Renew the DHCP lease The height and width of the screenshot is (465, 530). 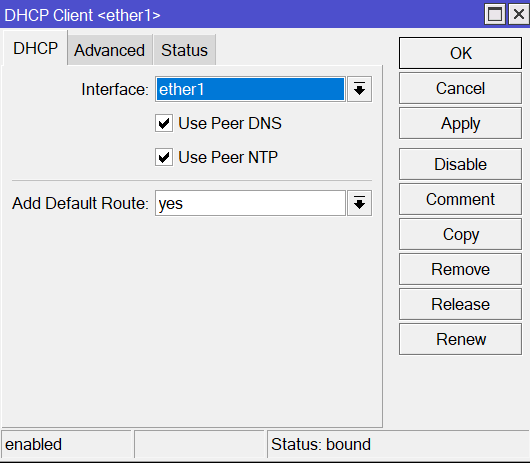click(x=460, y=339)
